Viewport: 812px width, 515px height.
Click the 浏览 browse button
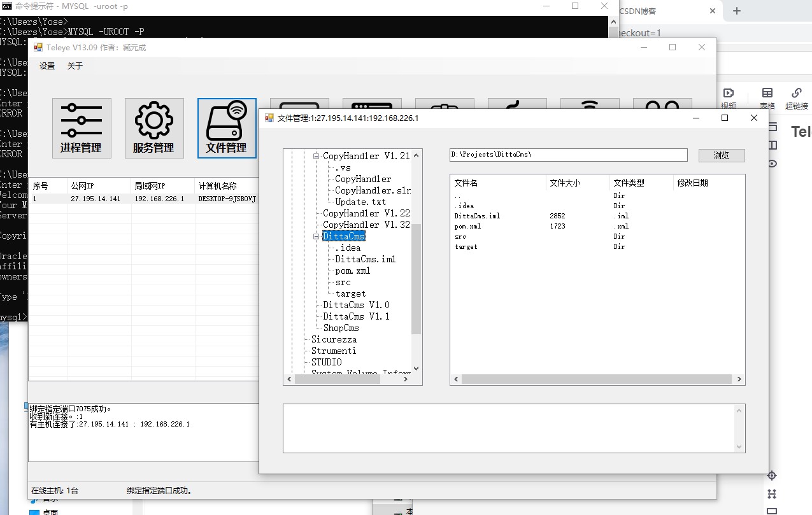(722, 155)
